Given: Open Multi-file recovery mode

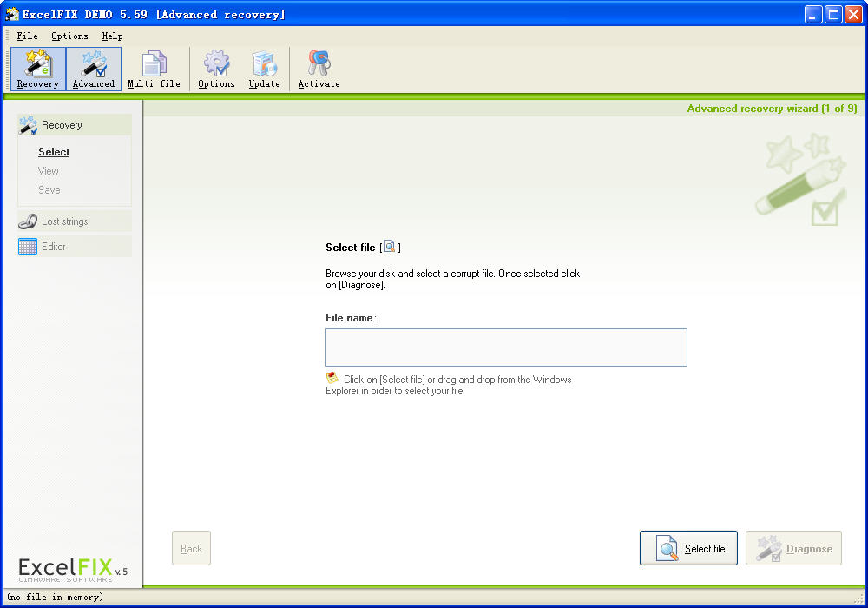Looking at the screenshot, I should tap(154, 69).
